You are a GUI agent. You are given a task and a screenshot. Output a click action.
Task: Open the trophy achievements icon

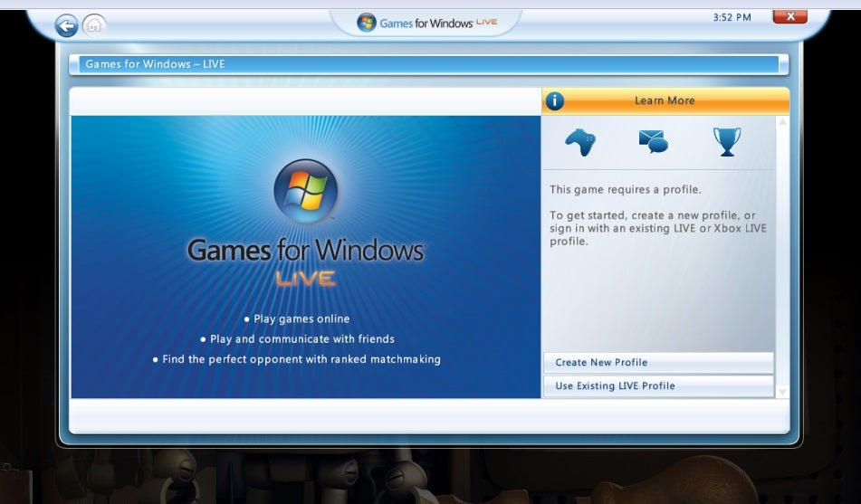point(726,142)
